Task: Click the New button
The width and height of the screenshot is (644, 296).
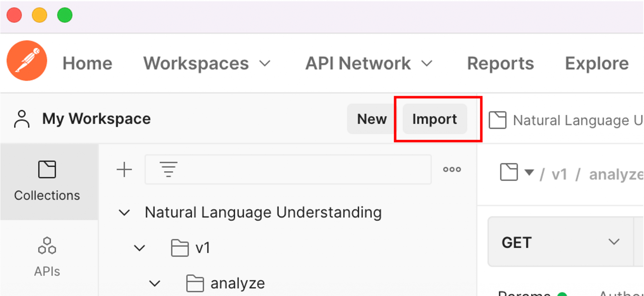Action: (x=371, y=119)
